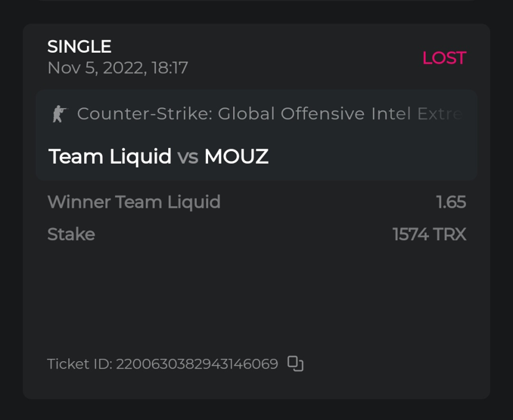The width and height of the screenshot is (513, 420).
Task: Select the SINGLE bet type heading
Action: 79,46
